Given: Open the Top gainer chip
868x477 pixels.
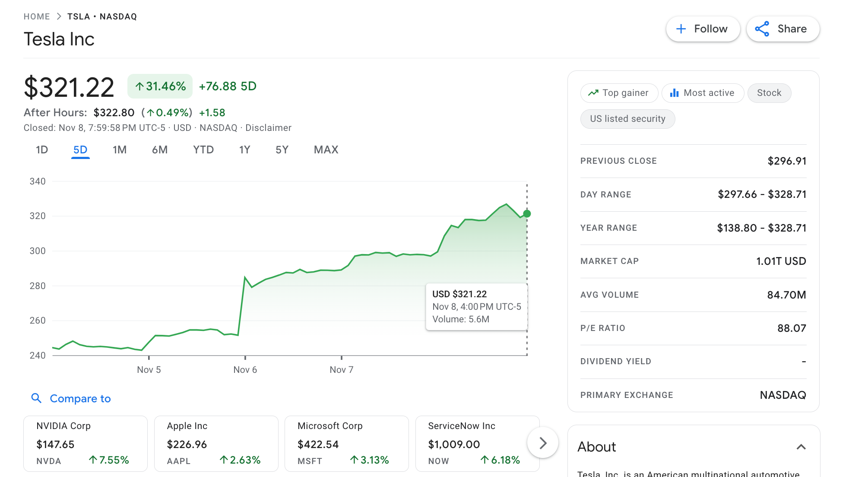Looking at the screenshot, I should [x=619, y=93].
